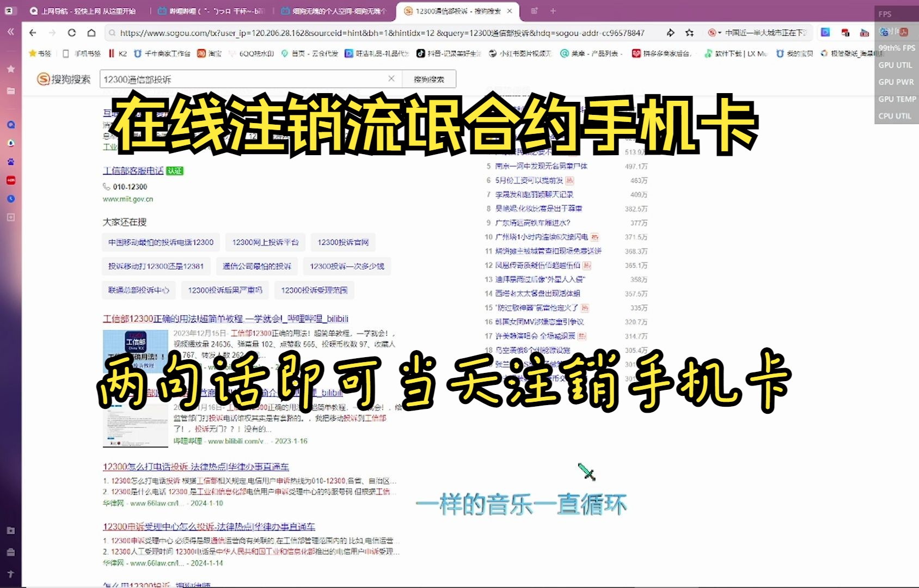Viewport: 919px width, 588px height.
Task: Open the downloads folder icon at sidebar bottom
Action: (10, 530)
